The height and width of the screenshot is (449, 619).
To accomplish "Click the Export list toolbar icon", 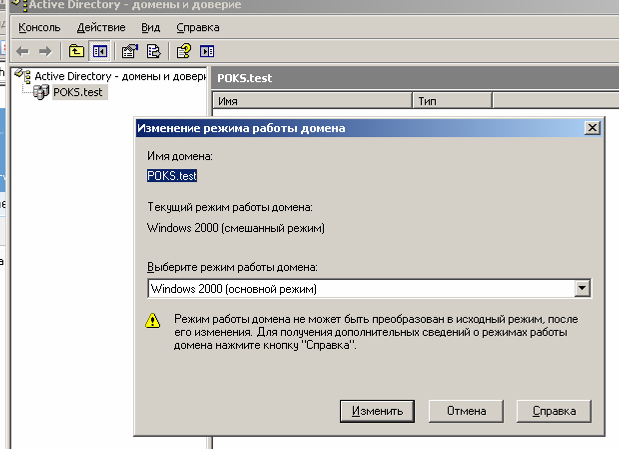I will pyautogui.click(x=154, y=51).
